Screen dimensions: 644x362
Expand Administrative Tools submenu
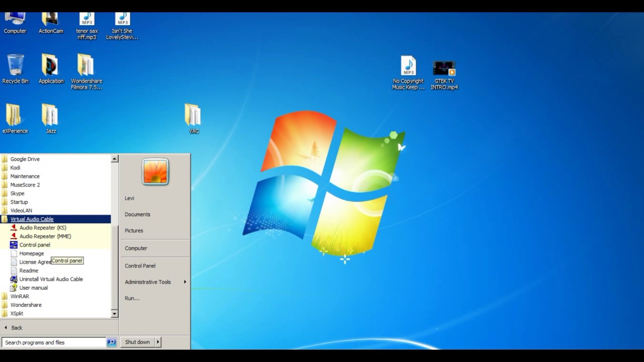click(154, 282)
